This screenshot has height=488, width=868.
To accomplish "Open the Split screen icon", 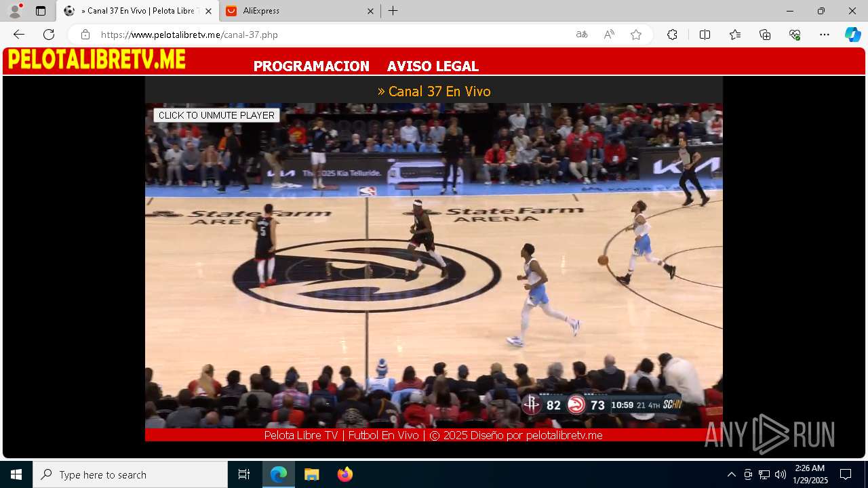I will coord(705,35).
